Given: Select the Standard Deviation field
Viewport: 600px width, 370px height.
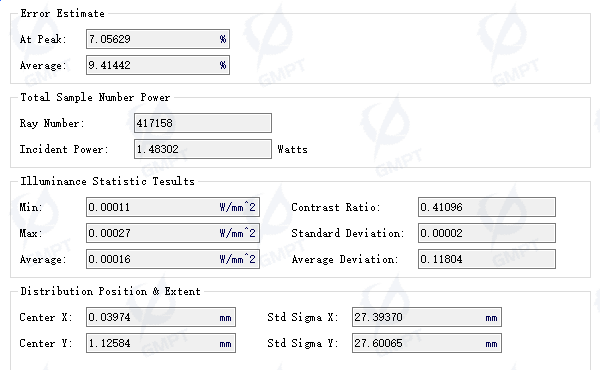Looking at the screenshot, I should coord(487,233).
